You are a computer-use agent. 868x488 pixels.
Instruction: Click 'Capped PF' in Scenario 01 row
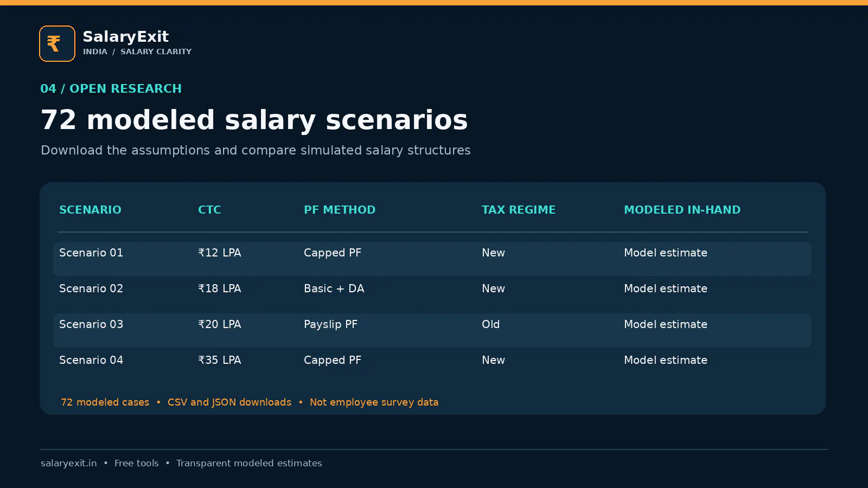click(x=333, y=253)
